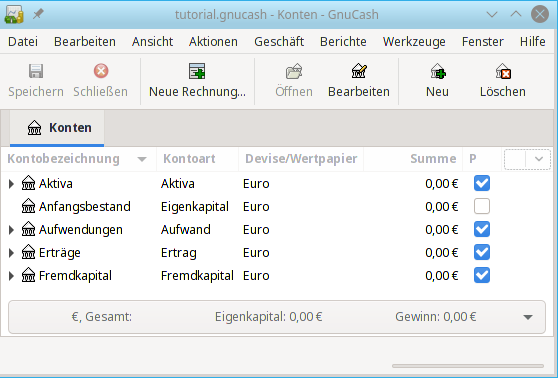Click the progress bar in status area
This screenshot has height=378, width=558.
pyautogui.click(x=468, y=366)
